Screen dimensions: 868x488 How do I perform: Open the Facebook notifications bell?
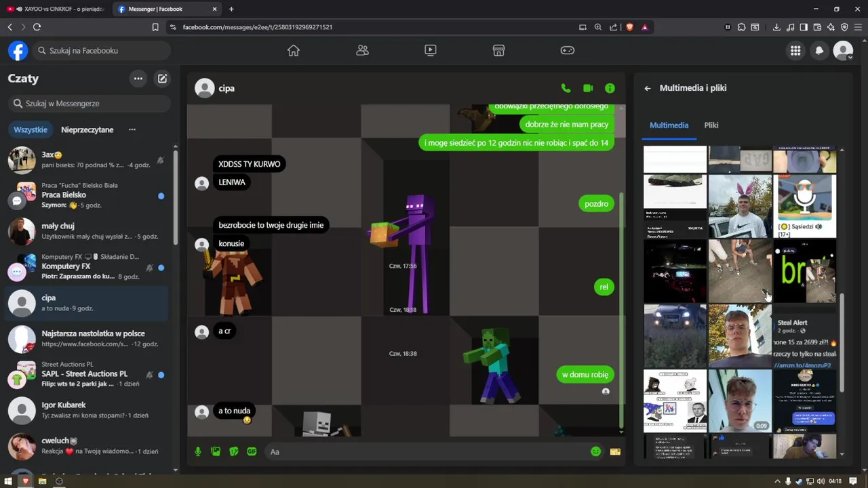819,50
